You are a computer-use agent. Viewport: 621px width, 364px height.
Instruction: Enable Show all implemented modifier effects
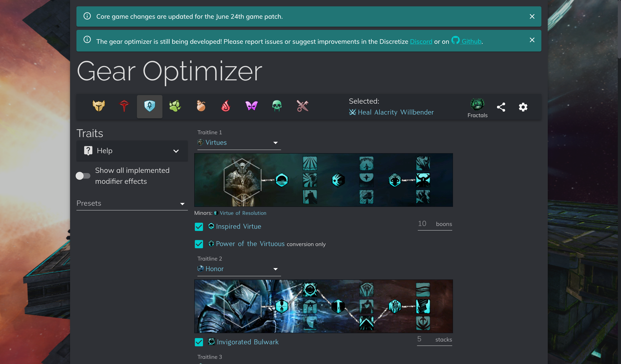(x=83, y=176)
